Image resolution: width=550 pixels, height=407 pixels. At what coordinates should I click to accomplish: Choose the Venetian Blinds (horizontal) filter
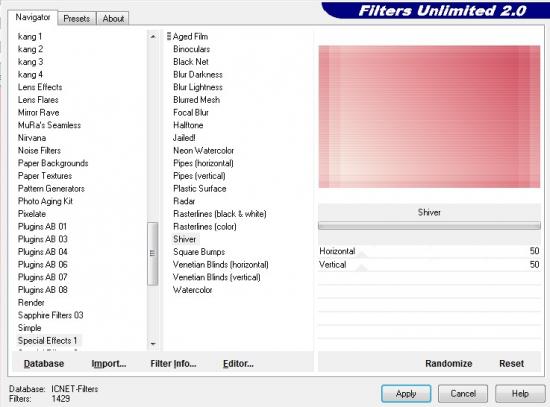coord(221,265)
